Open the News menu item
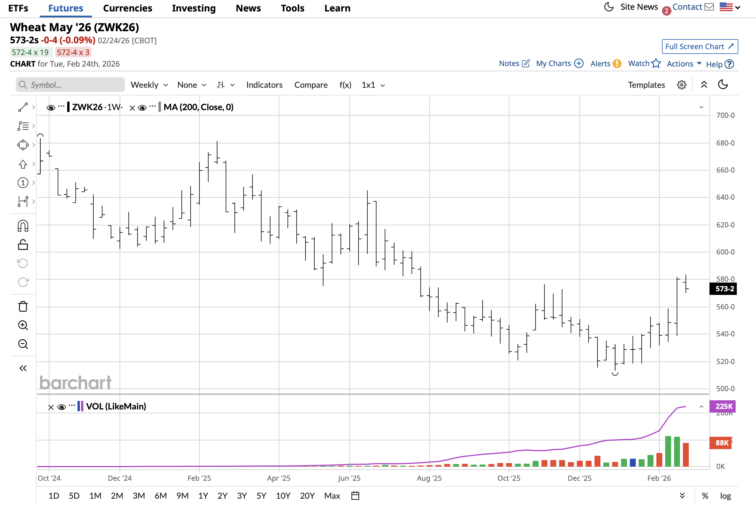 click(x=248, y=8)
